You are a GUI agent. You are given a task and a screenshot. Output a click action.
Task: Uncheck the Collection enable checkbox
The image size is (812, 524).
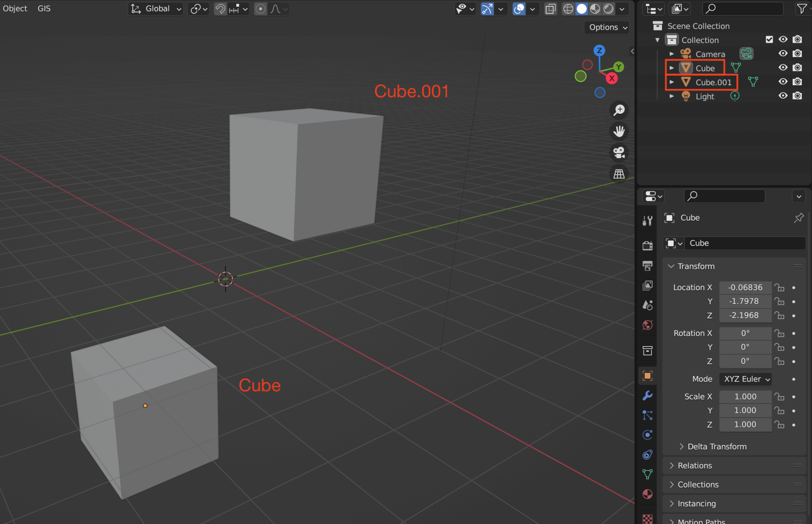pyautogui.click(x=769, y=39)
